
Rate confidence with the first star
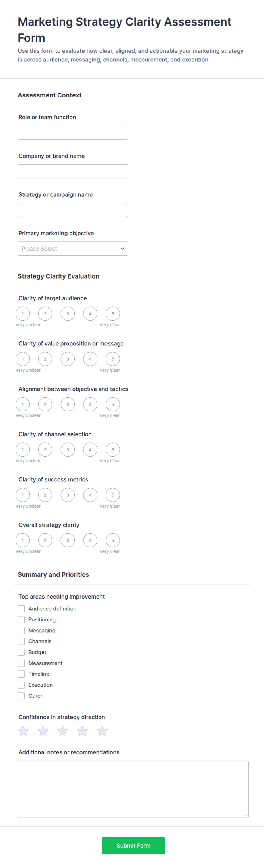click(x=23, y=731)
